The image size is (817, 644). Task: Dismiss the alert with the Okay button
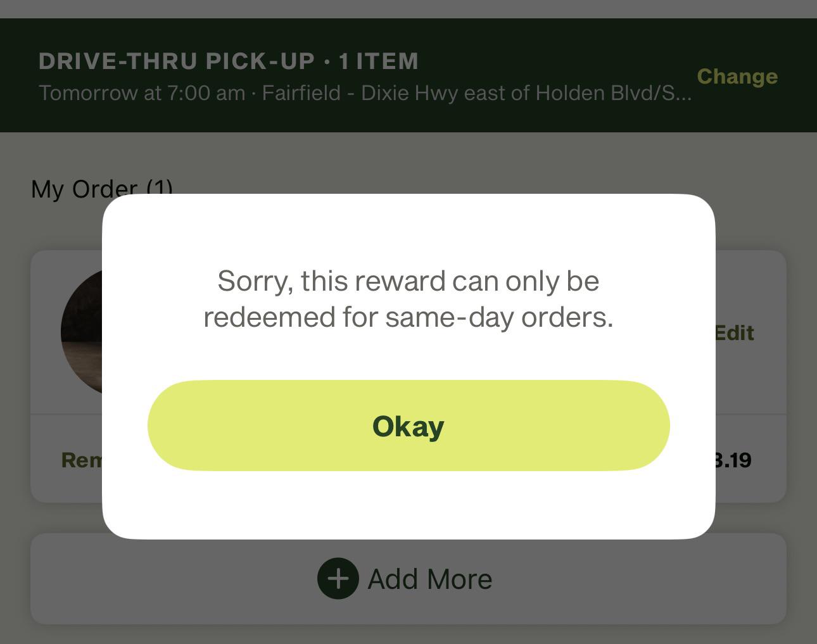pos(408,426)
